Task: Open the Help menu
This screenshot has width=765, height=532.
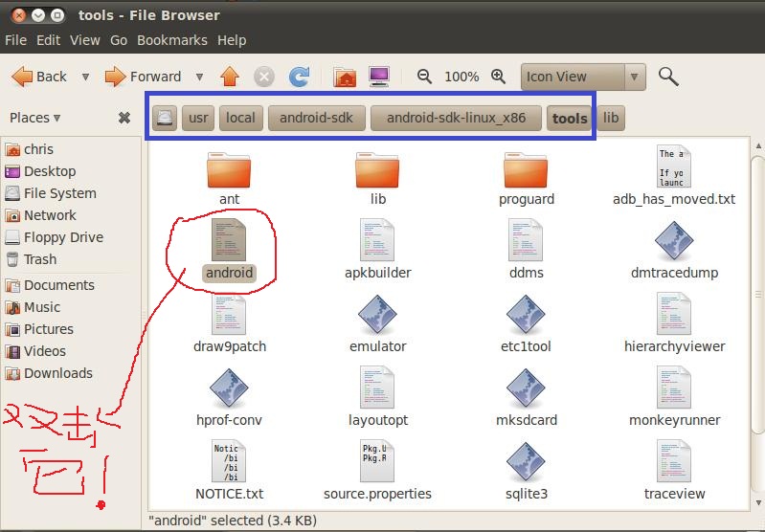Action: pyautogui.click(x=232, y=40)
